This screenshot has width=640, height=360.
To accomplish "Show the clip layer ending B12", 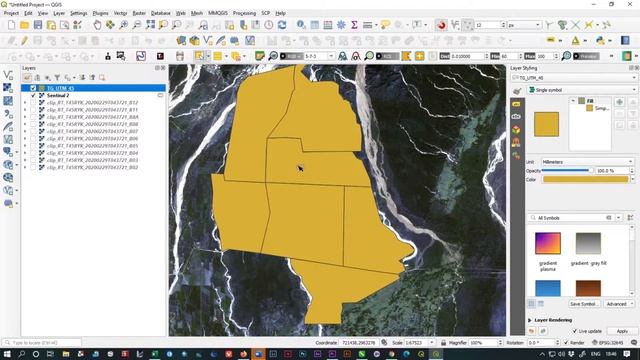I will [33, 102].
